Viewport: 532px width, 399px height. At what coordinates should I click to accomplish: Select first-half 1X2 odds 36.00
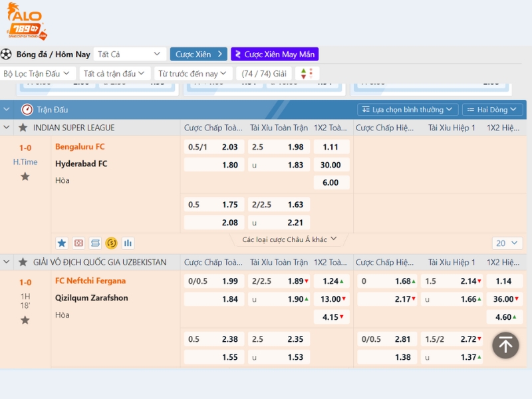point(504,299)
